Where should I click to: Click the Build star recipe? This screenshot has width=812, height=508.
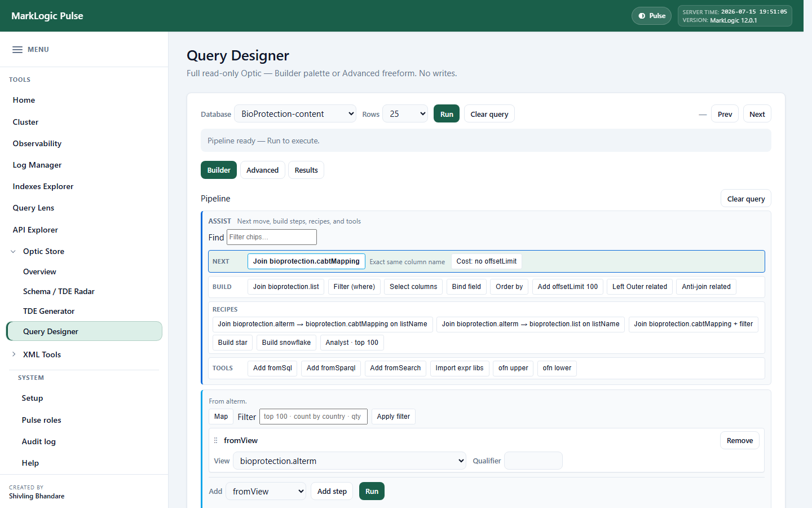coord(233,343)
